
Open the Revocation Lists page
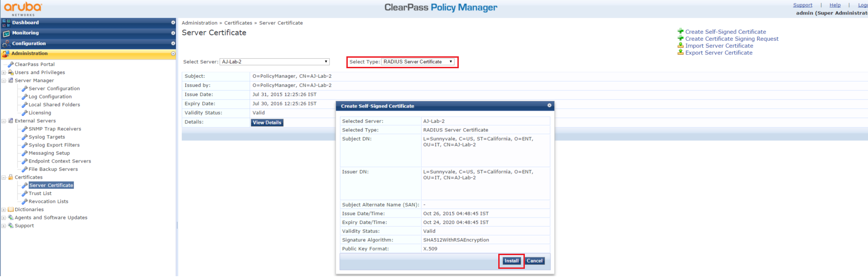coord(48,202)
